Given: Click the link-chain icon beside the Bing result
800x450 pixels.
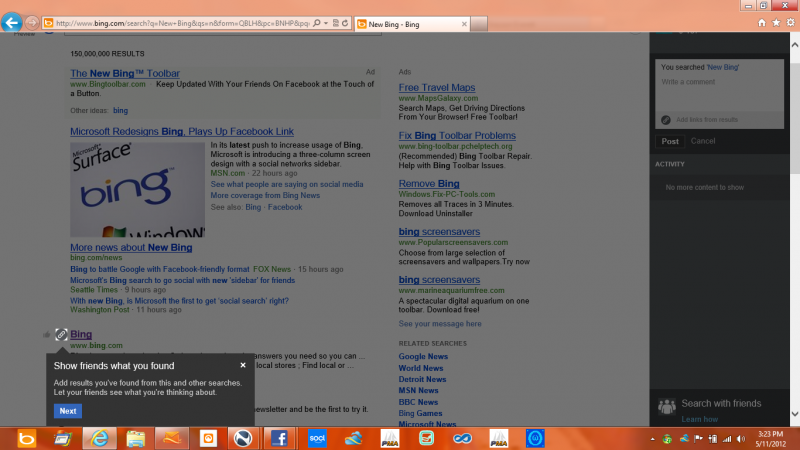Looking at the screenshot, I should (61, 334).
